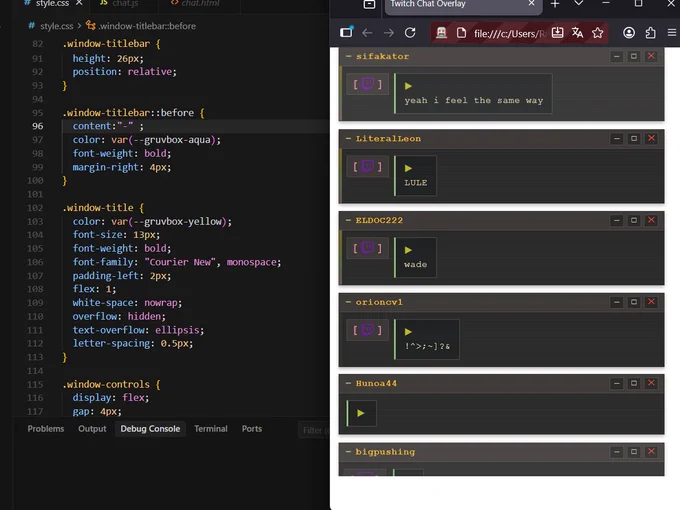Open the Ports panel tab
The height and width of the screenshot is (510, 680).
tap(252, 429)
